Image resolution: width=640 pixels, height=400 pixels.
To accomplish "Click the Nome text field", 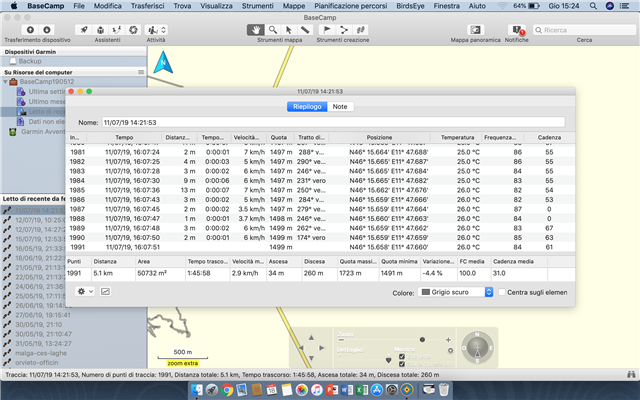I will pos(333,122).
